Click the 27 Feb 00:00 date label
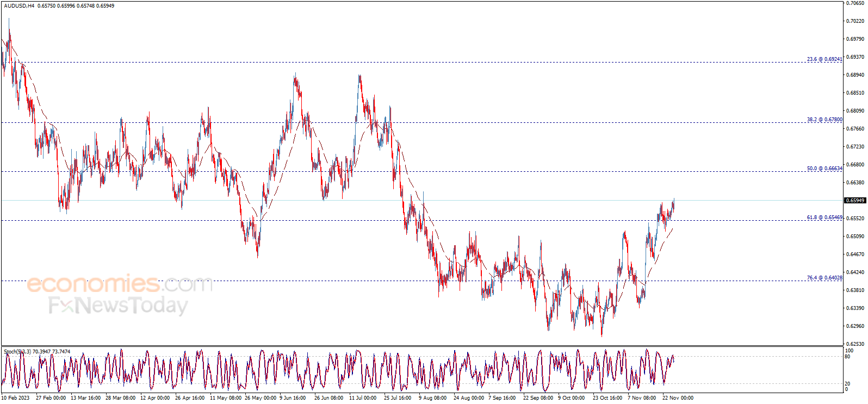868x404 pixels. click(51, 398)
